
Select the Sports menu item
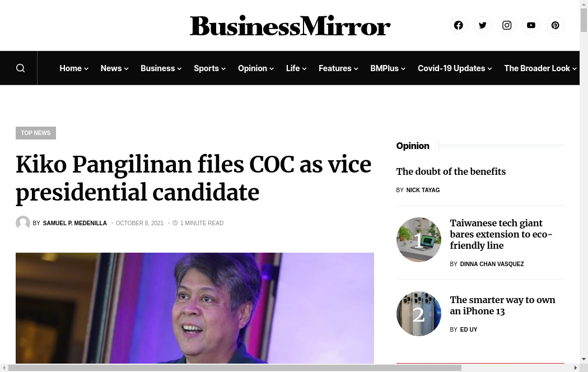[206, 68]
